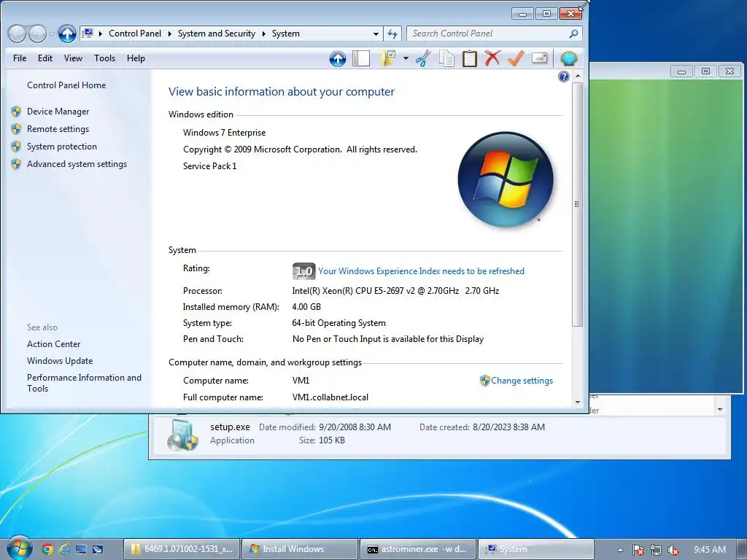This screenshot has width=747, height=560.
Task: Open Performance Information and Tools link
Action: (x=84, y=383)
